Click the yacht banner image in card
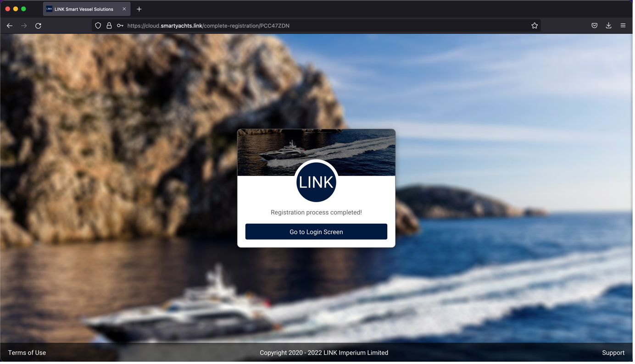635x364 pixels. pyautogui.click(x=317, y=153)
